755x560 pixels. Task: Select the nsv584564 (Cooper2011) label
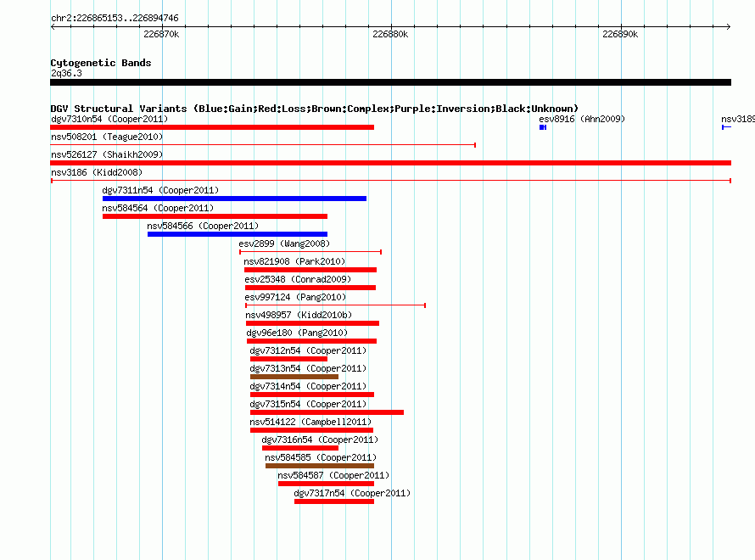click(x=158, y=208)
